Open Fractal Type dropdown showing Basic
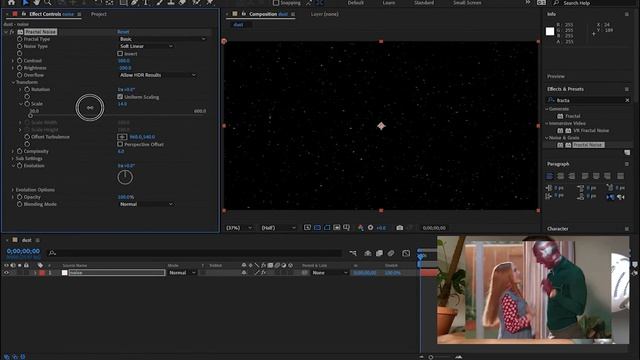 (162, 39)
